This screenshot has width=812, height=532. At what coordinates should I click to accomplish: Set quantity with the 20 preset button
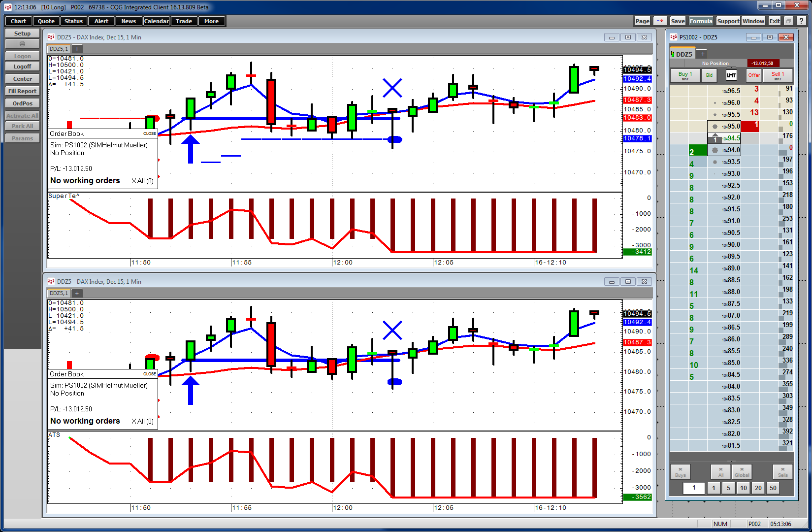click(x=758, y=488)
